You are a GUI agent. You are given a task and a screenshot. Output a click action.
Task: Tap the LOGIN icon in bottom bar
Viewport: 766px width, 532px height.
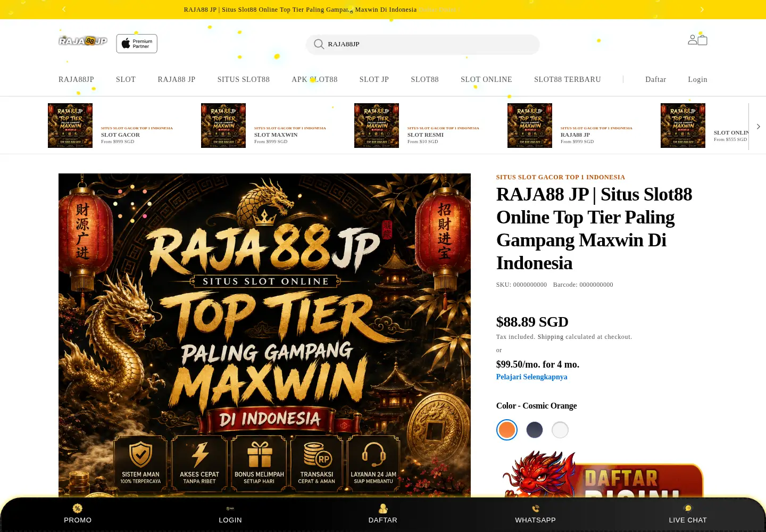coord(230,509)
